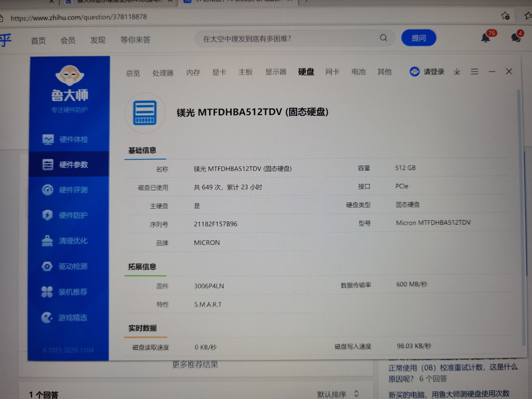Image resolution: width=532 pixels, height=399 pixels.
Task: Click the 请登录 avatar login icon
Action: [x=414, y=71]
